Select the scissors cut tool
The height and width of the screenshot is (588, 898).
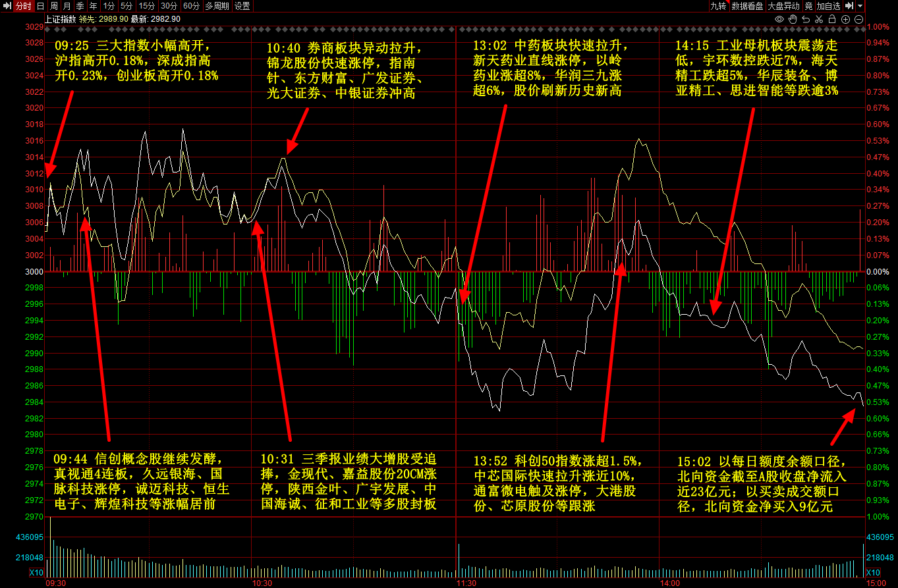click(819, 19)
